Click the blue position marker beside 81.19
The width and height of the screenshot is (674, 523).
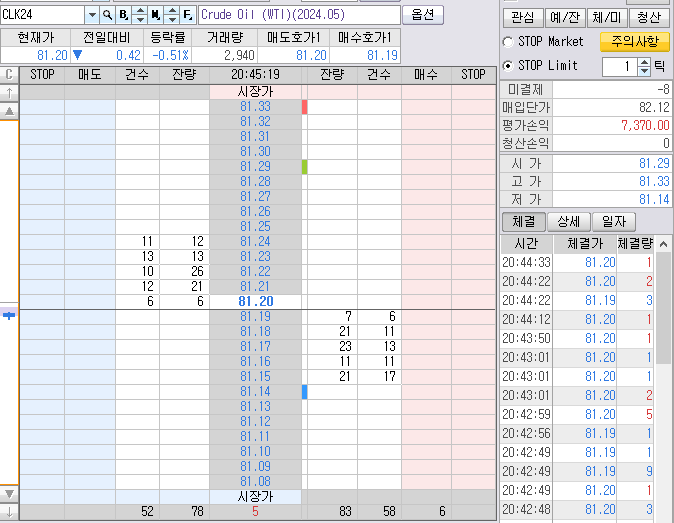point(9,316)
